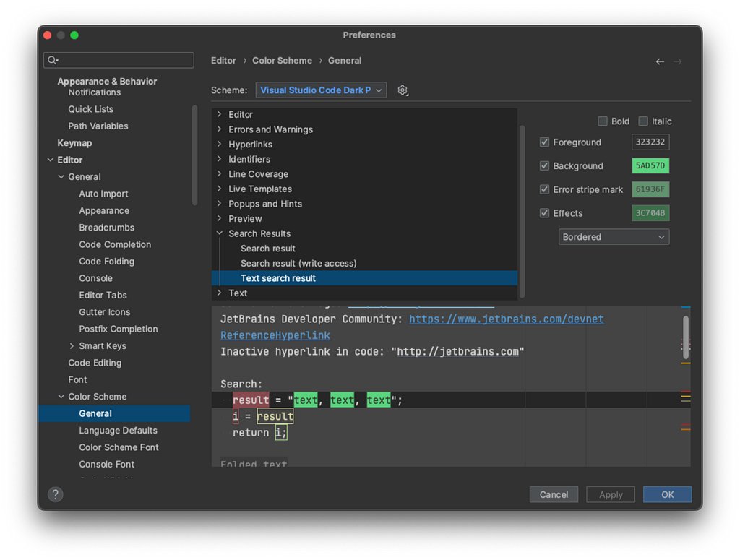Select Search result (write access) item
The height and width of the screenshot is (560, 740).
298,263
